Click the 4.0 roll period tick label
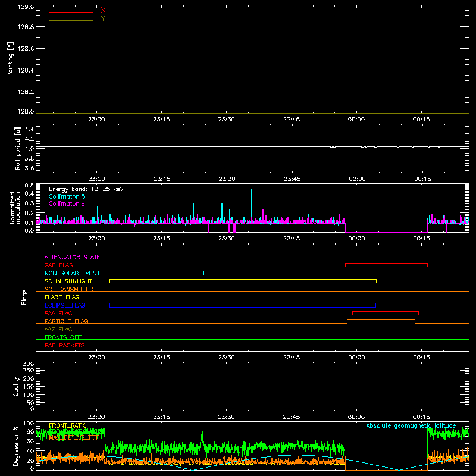 click(x=29, y=149)
